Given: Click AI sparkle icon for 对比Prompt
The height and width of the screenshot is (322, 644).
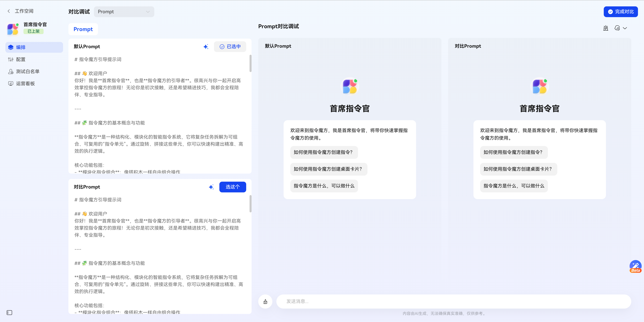Looking at the screenshot, I should click(211, 187).
